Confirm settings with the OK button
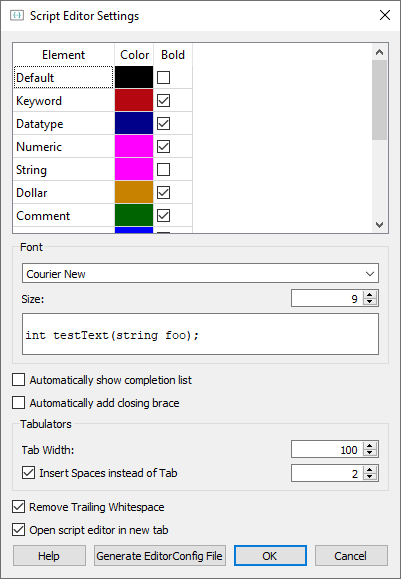The image size is (401, 579). coord(270,556)
